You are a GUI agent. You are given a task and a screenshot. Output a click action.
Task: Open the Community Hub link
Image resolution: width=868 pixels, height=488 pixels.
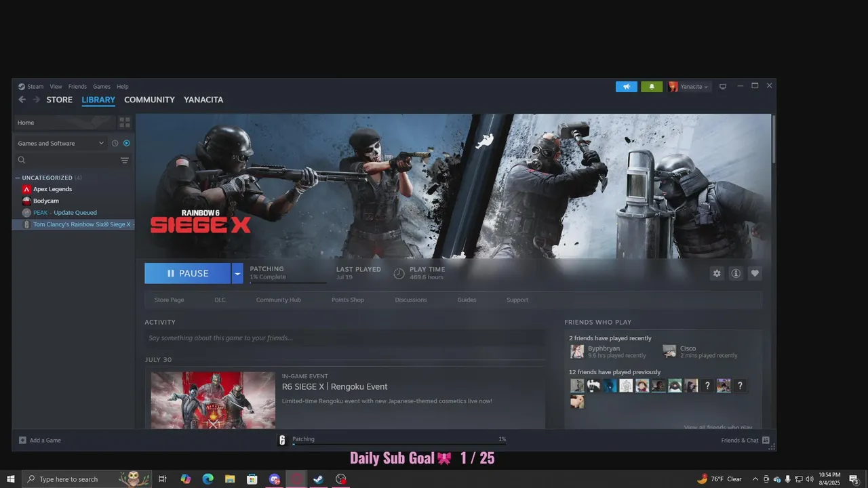pos(278,300)
